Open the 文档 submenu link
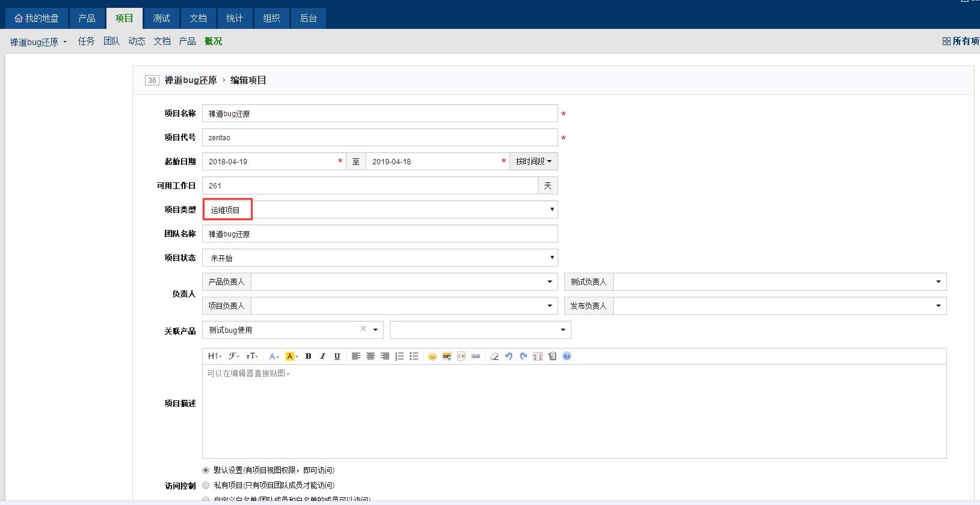The image size is (980, 505). 162,41
